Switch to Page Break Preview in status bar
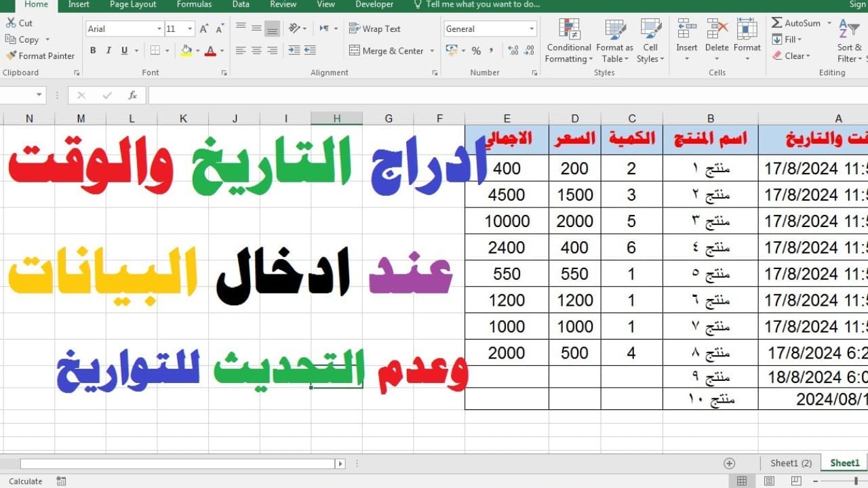Viewport: 868px width, 488px height. [796, 481]
